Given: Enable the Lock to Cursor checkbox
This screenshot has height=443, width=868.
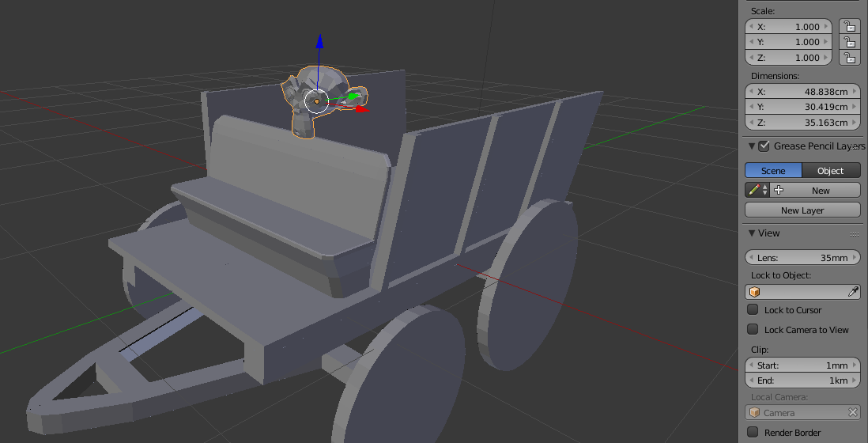Looking at the screenshot, I should [x=753, y=309].
